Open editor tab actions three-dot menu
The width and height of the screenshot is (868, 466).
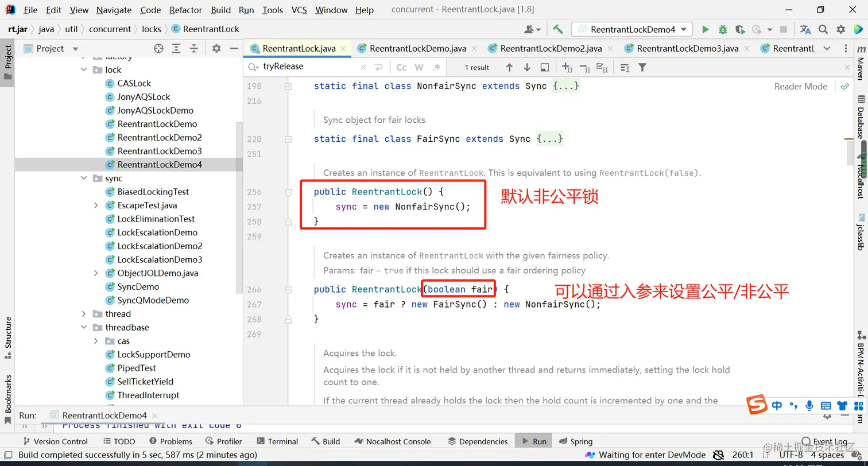tap(846, 49)
